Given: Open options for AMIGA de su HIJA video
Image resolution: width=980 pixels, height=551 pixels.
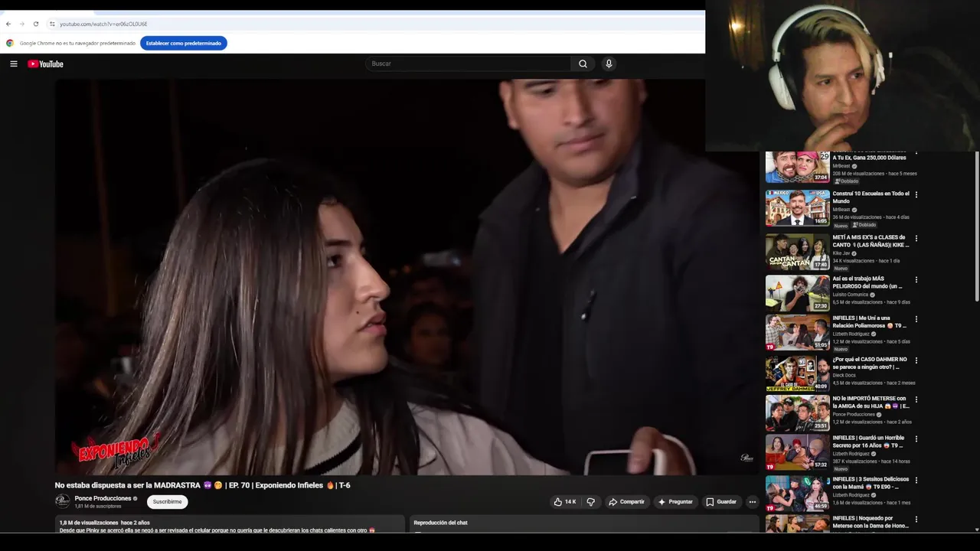Looking at the screenshot, I should point(916,400).
